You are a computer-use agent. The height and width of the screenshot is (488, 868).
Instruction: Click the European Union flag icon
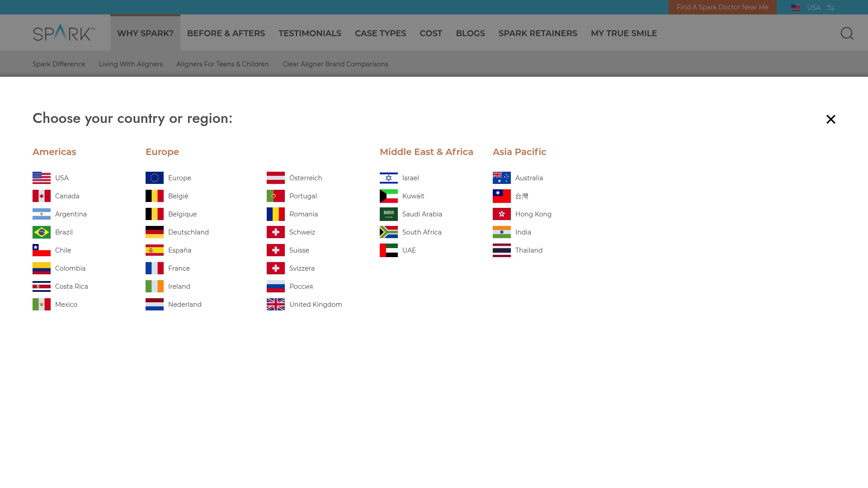[155, 178]
